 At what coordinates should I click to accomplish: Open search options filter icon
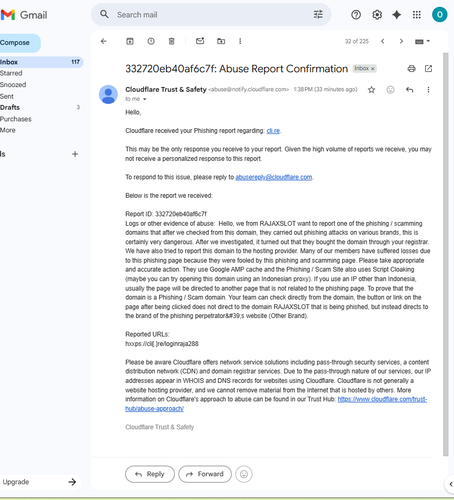click(318, 14)
